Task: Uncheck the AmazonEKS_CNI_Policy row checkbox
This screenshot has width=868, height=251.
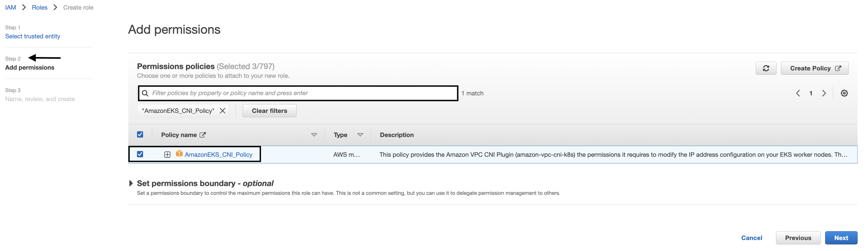Action: 140,154
